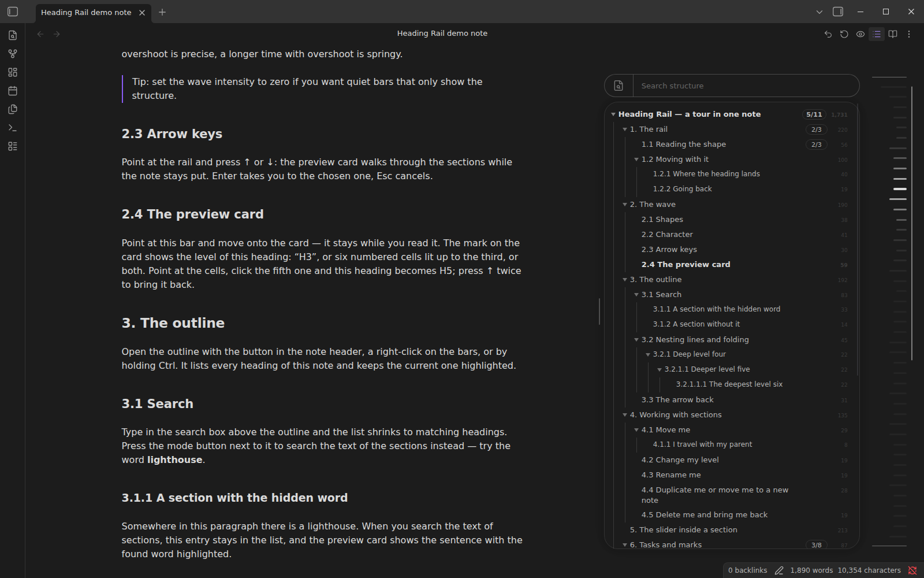Jump to '2.3 Arrow keys' in outline
The width and height of the screenshot is (924, 578).
point(669,250)
